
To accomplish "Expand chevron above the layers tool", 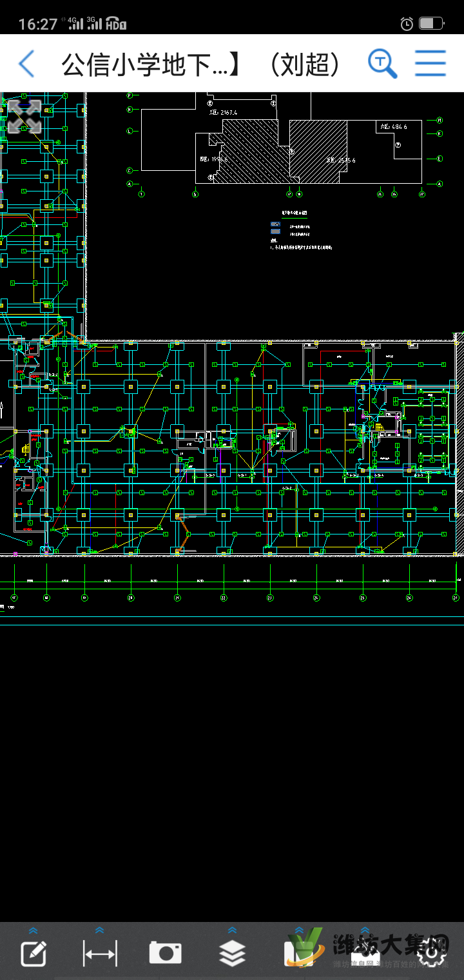I will pos(232,930).
